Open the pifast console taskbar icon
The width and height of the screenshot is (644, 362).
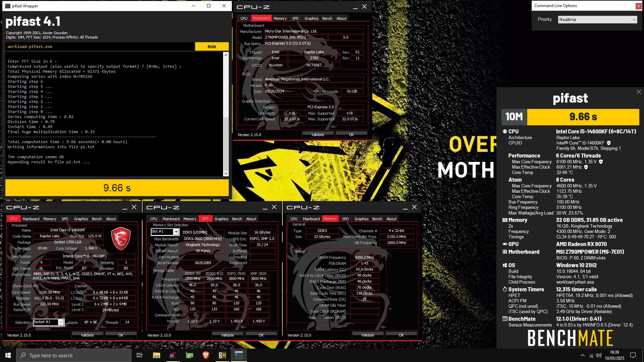click(239, 355)
